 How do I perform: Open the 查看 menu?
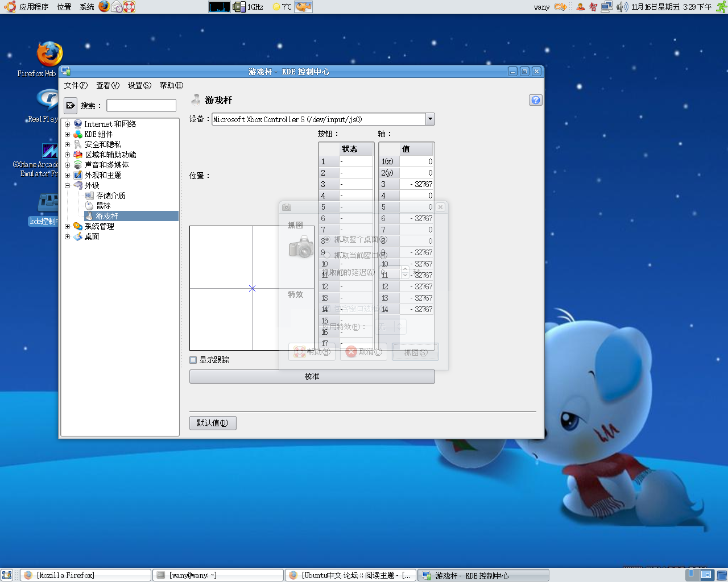point(107,85)
